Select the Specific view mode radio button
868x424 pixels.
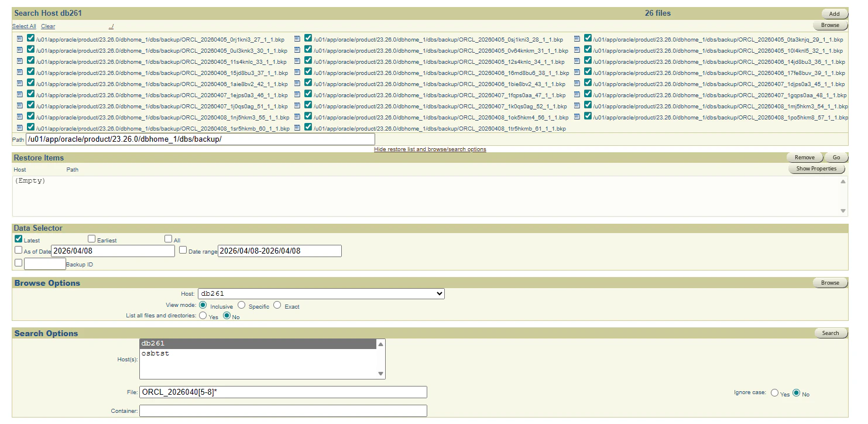(243, 305)
